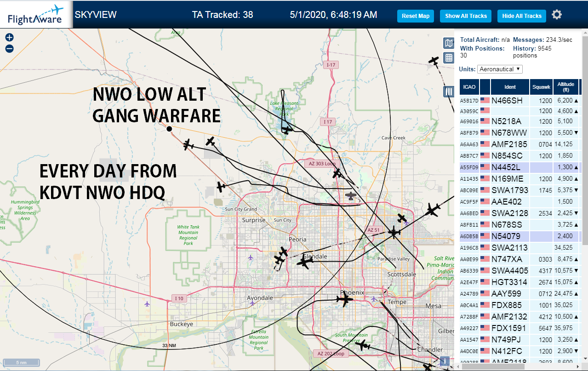Click US flag in FDX885 row
588x371 pixels.
tap(485, 305)
